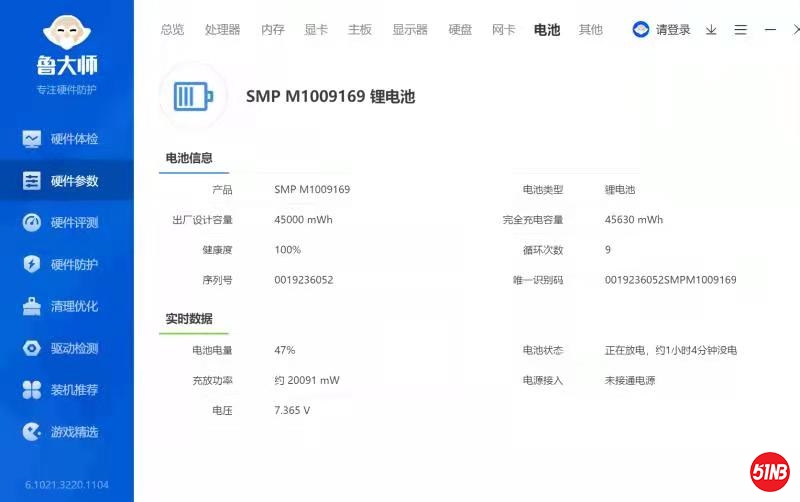Open 驱动检测 driver check

point(67,348)
